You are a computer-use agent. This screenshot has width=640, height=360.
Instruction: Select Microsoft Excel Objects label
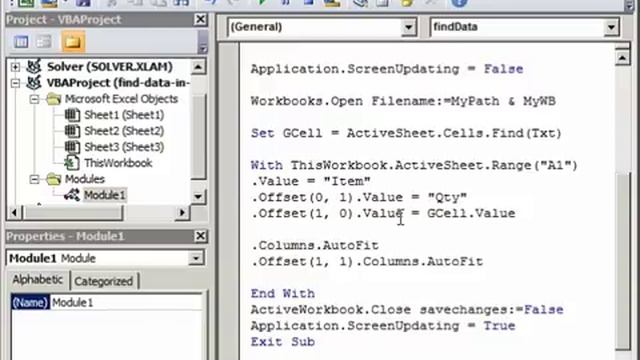(x=121, y=99)
